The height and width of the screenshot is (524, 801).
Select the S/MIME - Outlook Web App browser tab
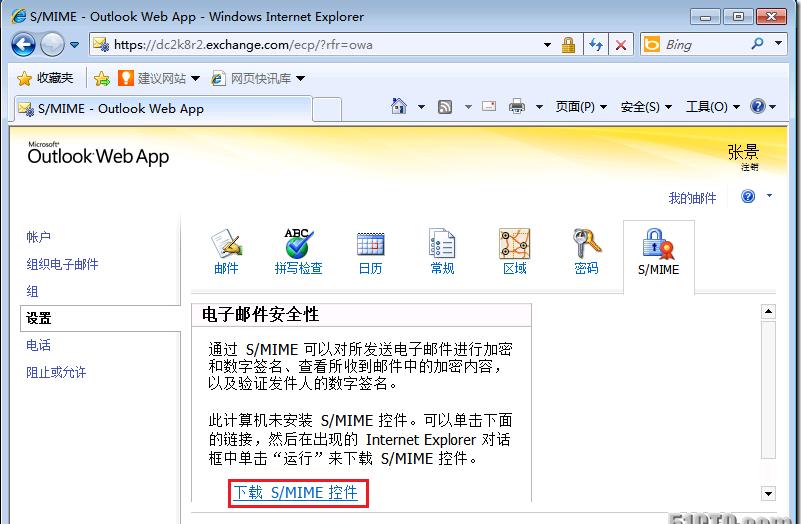[x=162, y=109]
